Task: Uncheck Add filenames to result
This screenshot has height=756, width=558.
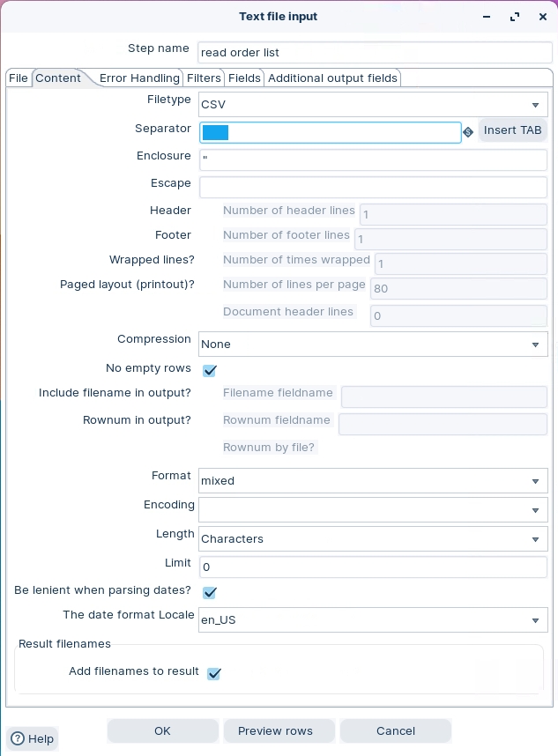Action: [x=213, y=674]
